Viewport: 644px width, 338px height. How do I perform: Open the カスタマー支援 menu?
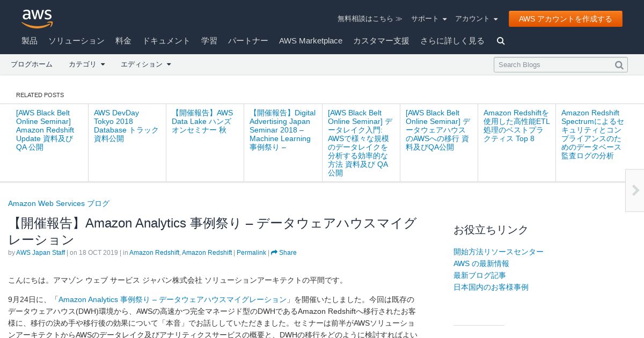tap(381, 41)
